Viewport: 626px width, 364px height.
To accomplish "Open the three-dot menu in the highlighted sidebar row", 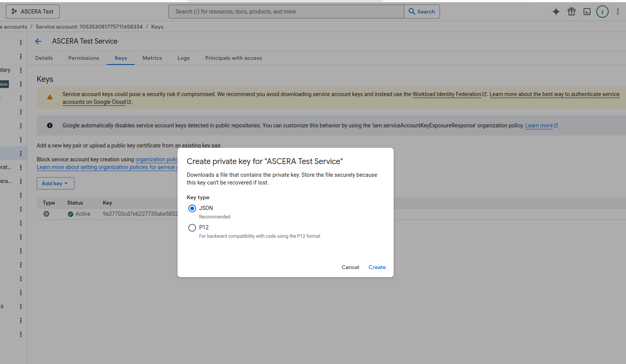I will tap(21, 154).
